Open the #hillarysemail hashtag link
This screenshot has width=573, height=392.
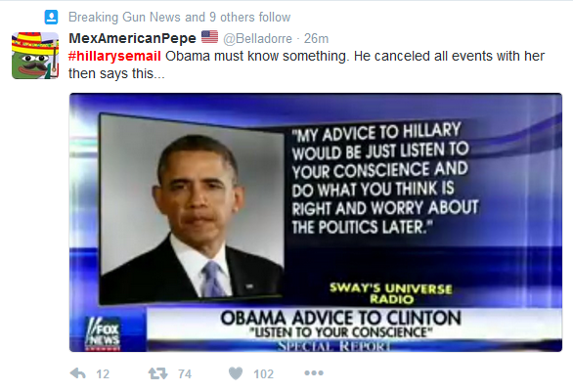pos(114,56)
